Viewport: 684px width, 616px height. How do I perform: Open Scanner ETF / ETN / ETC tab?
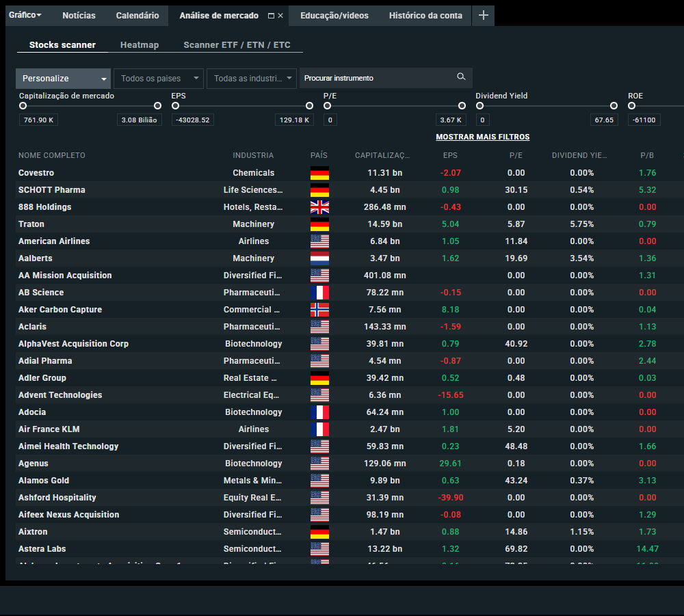coord(237,45)
